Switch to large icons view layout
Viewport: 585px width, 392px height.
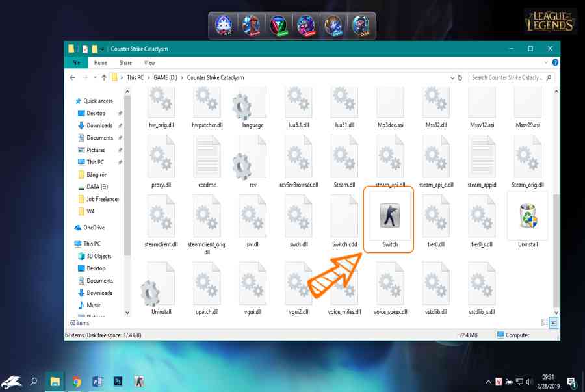pyautogui.click(x=554, y=322)
